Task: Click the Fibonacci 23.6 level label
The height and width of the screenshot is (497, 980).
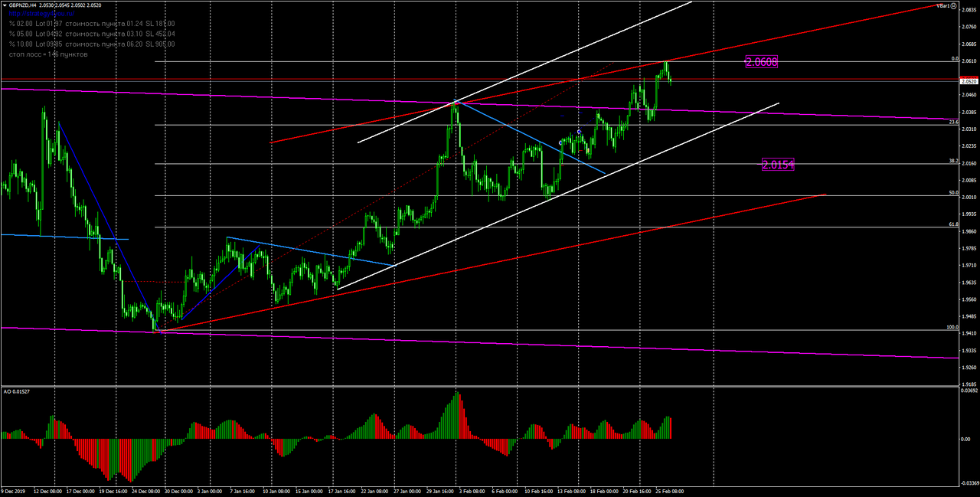Action: tap(953, 122)
